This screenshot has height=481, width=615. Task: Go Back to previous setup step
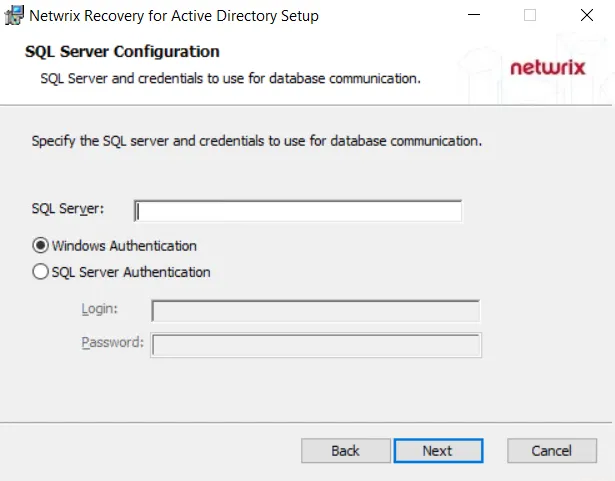click(x=346, y=451)
